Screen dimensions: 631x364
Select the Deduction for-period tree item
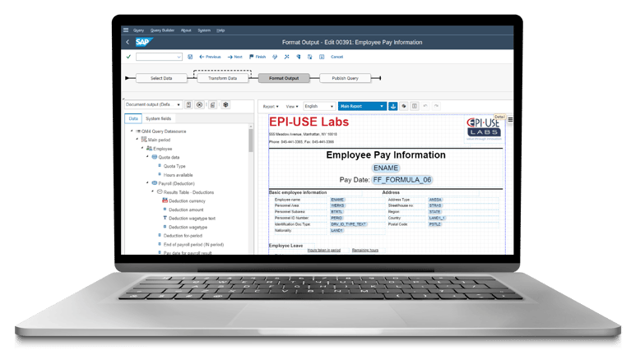click(x=183, y=236)
